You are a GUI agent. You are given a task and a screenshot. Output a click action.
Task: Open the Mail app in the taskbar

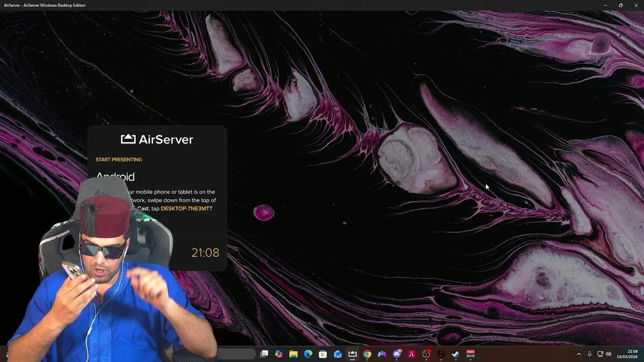tap(338, 354)
